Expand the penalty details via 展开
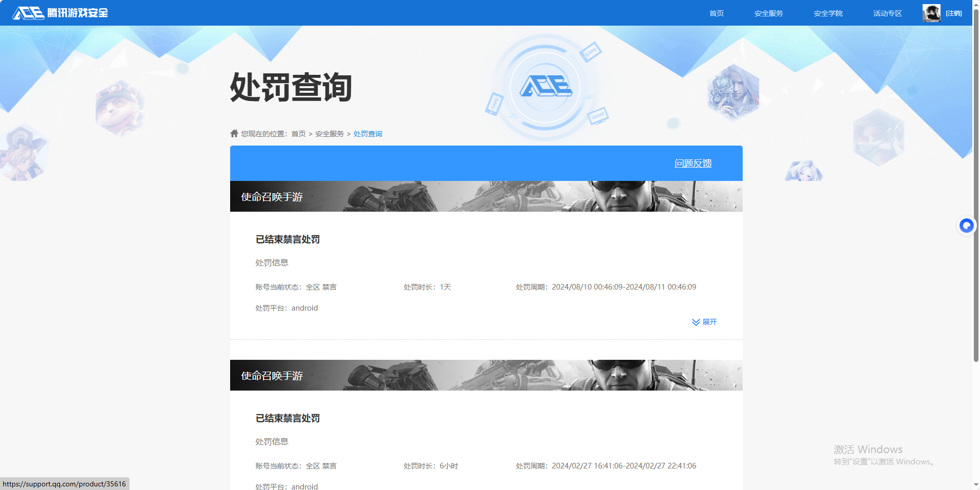This screenshot has height=490, width=980. 709,322
